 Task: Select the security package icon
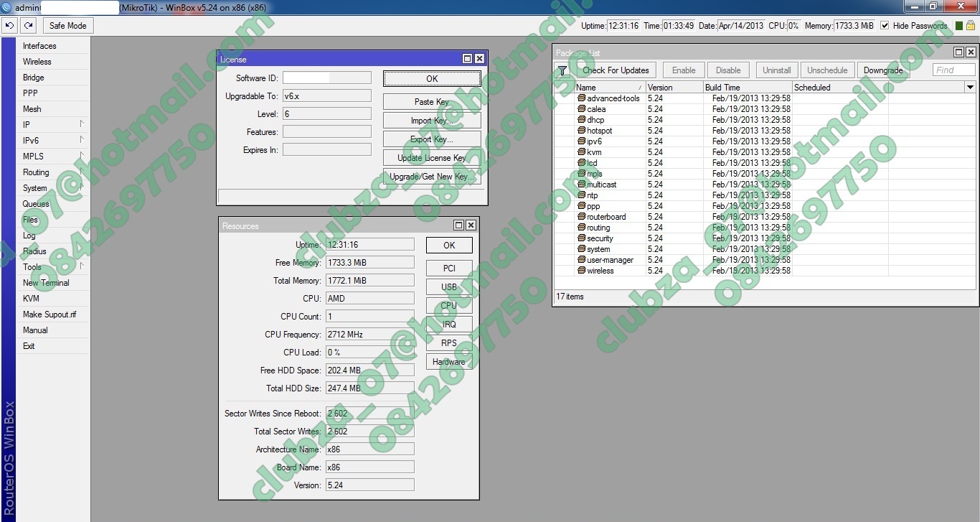582,238
